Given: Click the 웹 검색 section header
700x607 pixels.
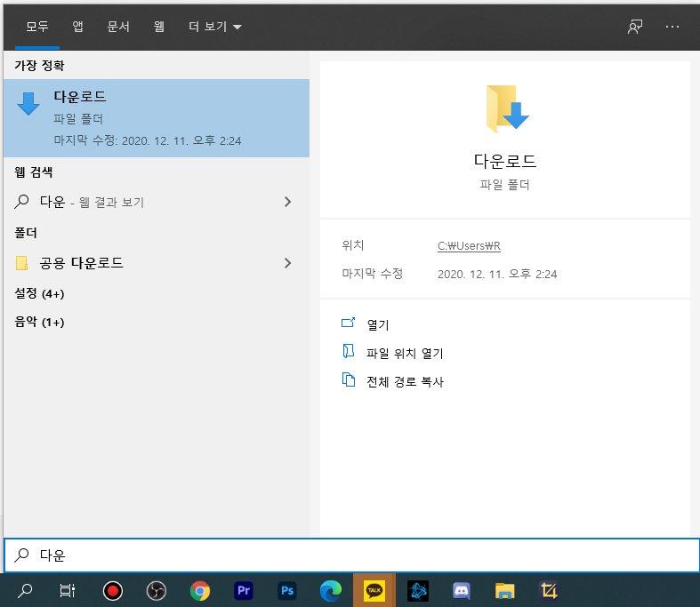Looking at the screenshot, I should (x=34, y=172).
